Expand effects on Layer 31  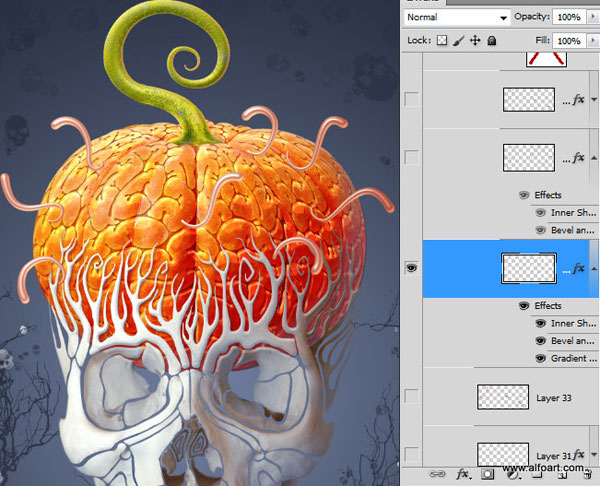(x=594, y=455)
